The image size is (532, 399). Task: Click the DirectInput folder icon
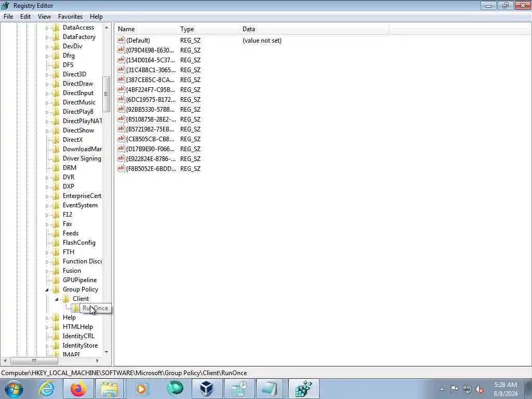click(x=56, y=93)
